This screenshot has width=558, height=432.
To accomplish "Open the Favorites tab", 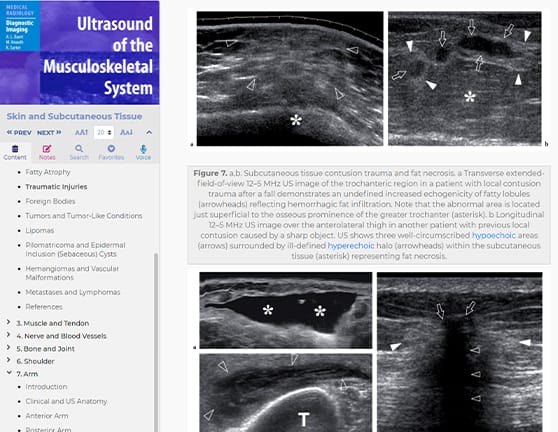I will (x=111, y=152).
